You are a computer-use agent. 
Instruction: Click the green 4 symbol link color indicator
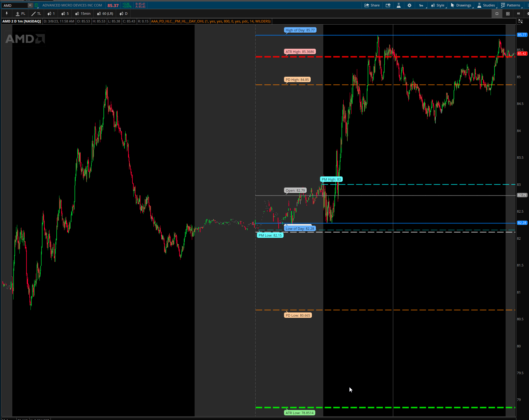pyautogui.click(x=36, y=5)
